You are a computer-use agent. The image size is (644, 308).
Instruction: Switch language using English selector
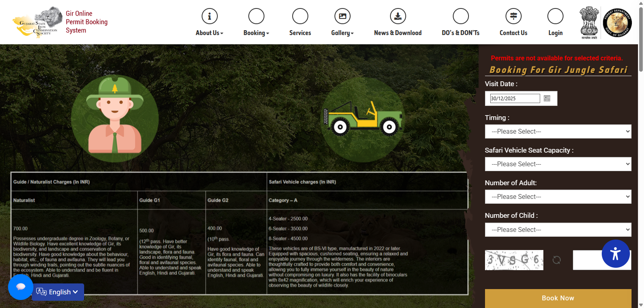pyautogui.click(x=58, y=292)
